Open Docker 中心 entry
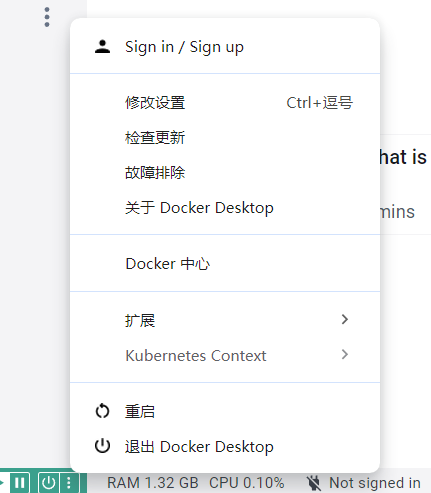This screenshot has width=431, height=493. [x=225, y=264]
